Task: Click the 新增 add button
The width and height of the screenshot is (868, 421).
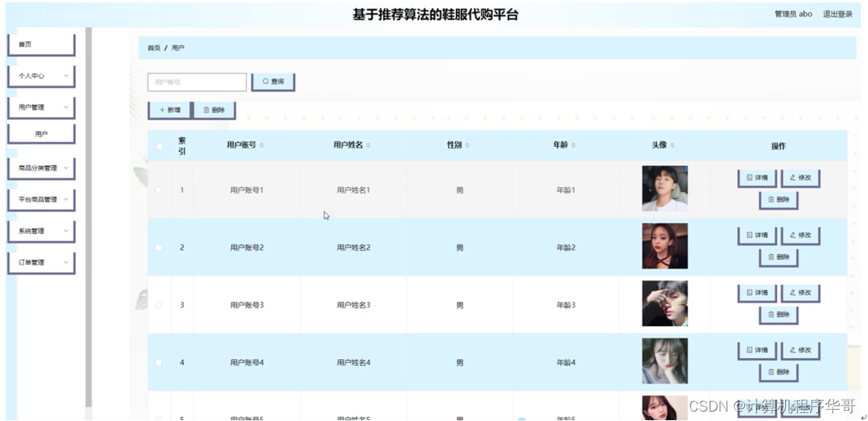Action: coord(170,111)
